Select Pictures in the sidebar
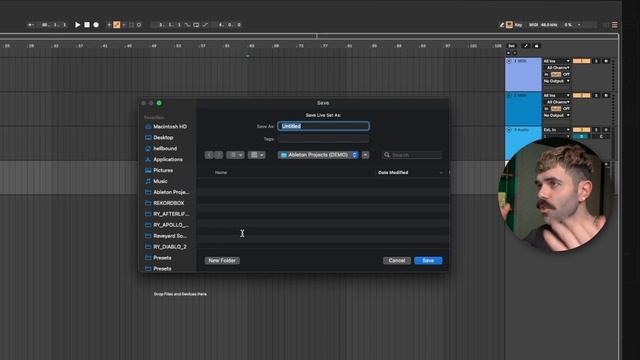 (160, 170)
